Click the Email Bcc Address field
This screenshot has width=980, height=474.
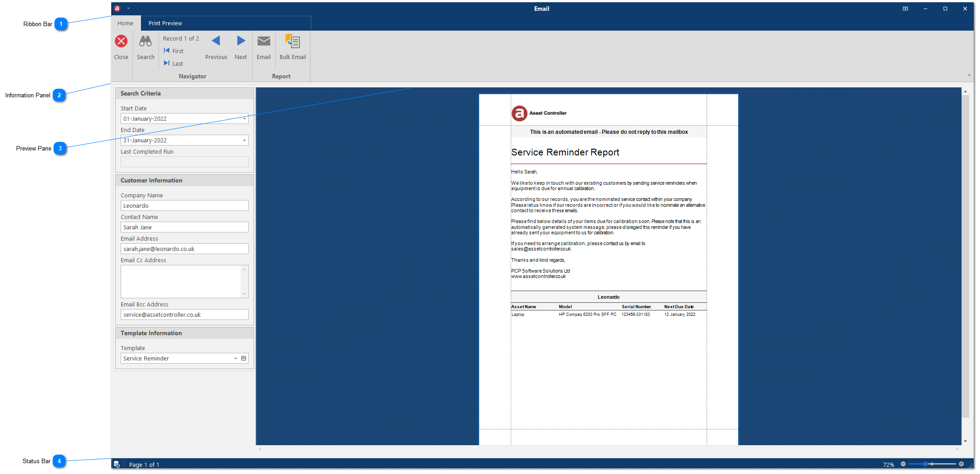point(184,314)
